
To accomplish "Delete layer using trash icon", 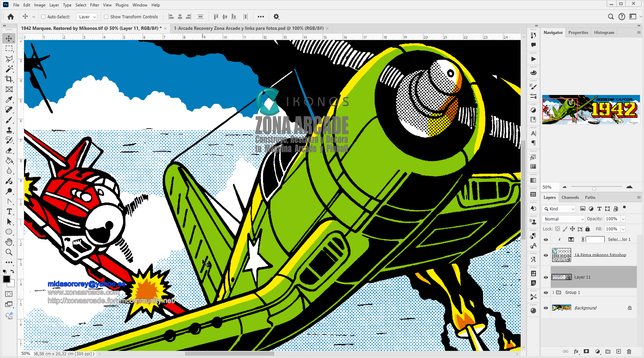I will (x=629, y=352).
